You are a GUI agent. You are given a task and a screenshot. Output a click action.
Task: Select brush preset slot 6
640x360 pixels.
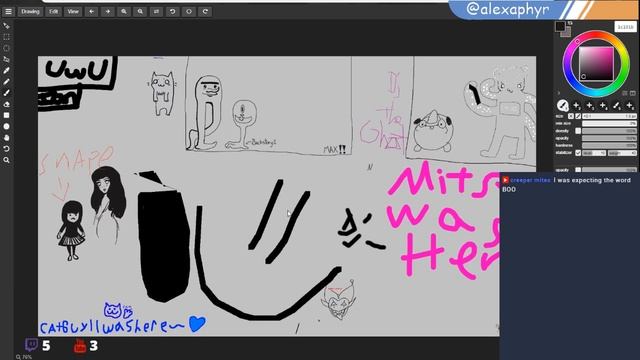pos(629,105)
